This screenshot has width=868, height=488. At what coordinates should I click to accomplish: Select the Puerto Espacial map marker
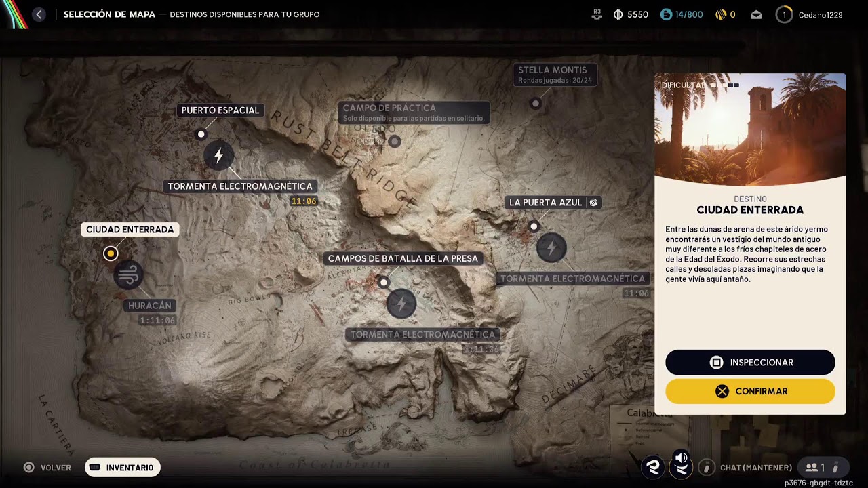tap(201, 134)
